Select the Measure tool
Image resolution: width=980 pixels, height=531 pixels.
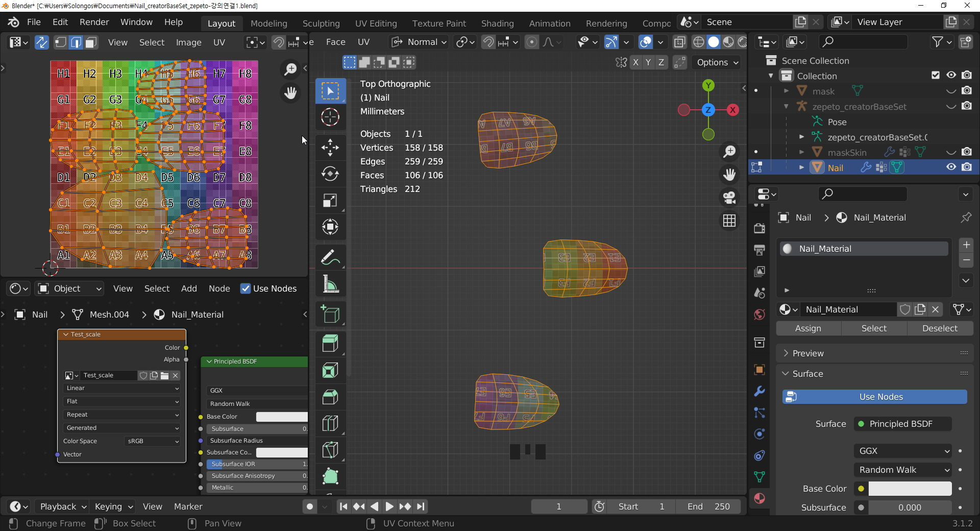tap(330, 284)
